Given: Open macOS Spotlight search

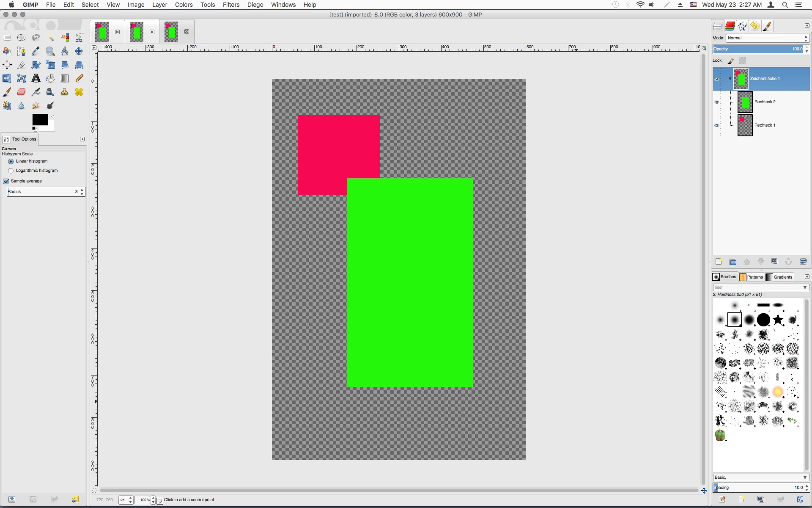Looking at the screenshot, I should tap(785, 5).
